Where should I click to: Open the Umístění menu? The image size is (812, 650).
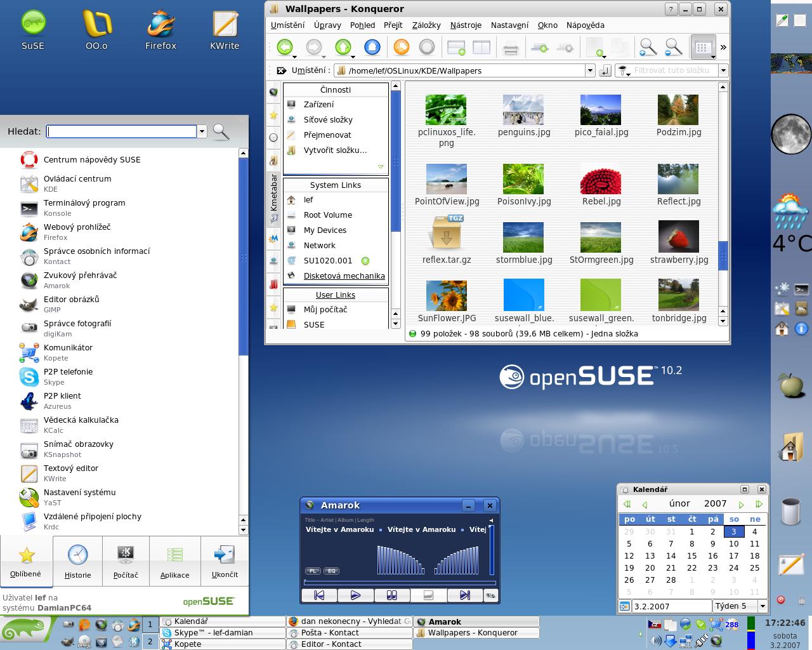[x=287, y=25]
